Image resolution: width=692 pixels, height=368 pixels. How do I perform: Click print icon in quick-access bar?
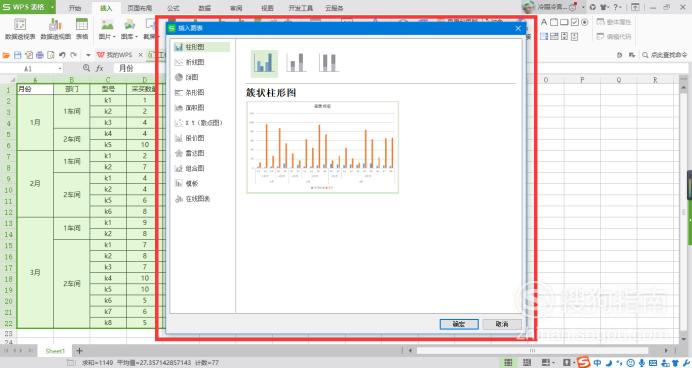tap(40, 55)
